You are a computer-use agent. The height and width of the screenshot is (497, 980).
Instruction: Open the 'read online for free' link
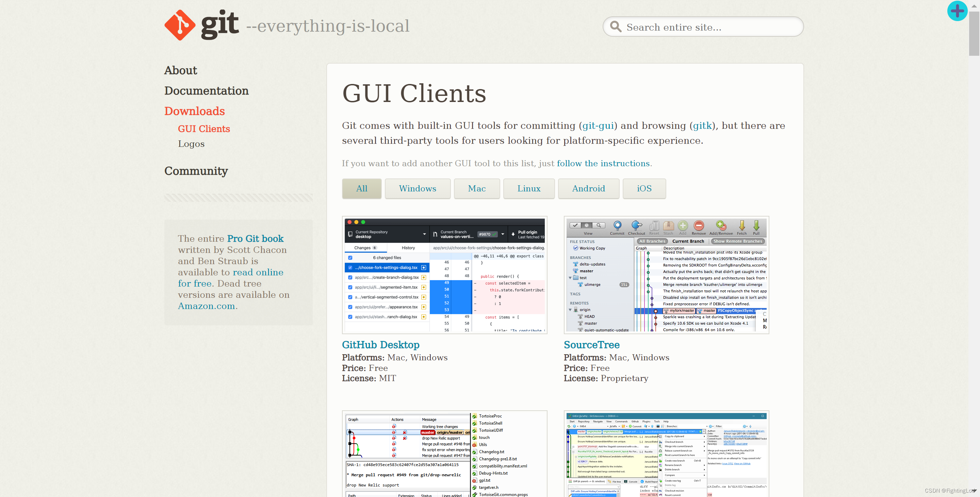pyautogui.click(x=231, y=278)
